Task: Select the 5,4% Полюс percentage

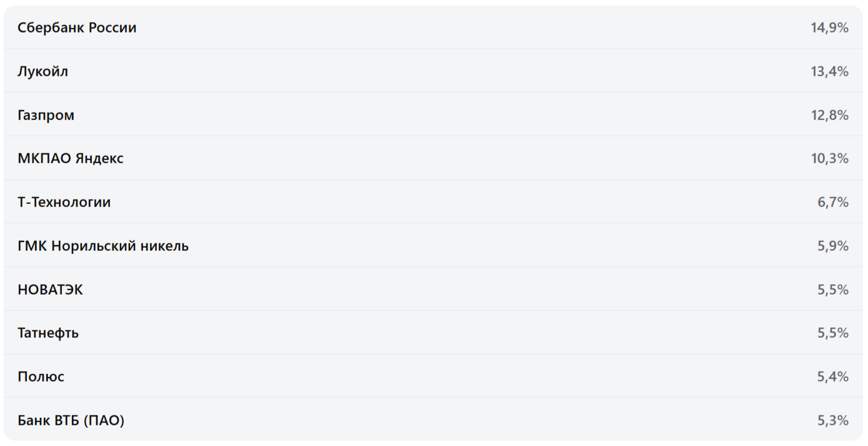Action: point(832,377)
